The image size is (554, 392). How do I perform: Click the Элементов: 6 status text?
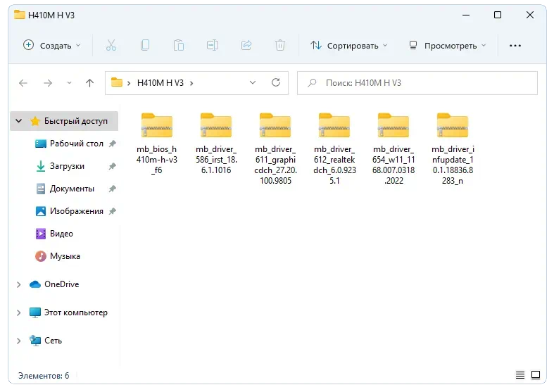pos(44,376)
